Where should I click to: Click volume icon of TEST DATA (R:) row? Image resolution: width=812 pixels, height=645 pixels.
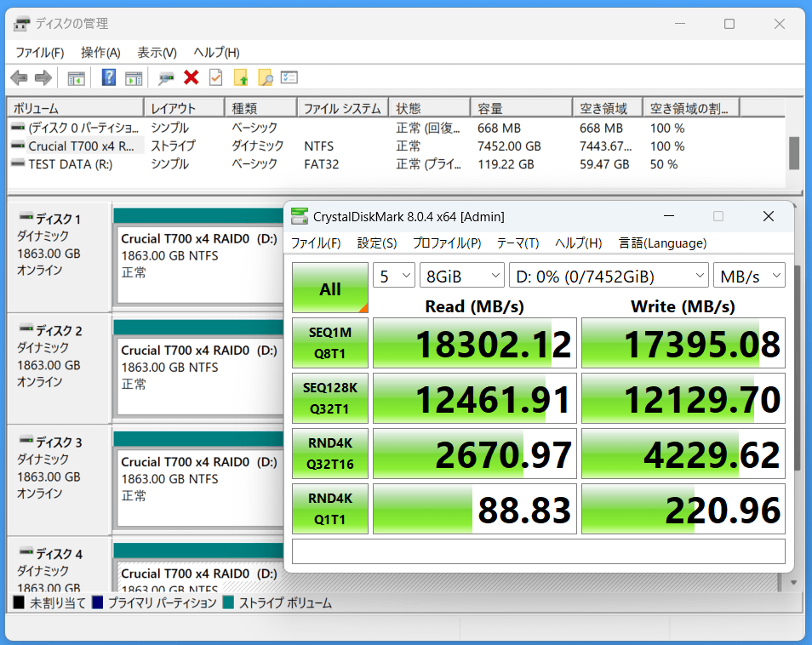click(18, 164)
